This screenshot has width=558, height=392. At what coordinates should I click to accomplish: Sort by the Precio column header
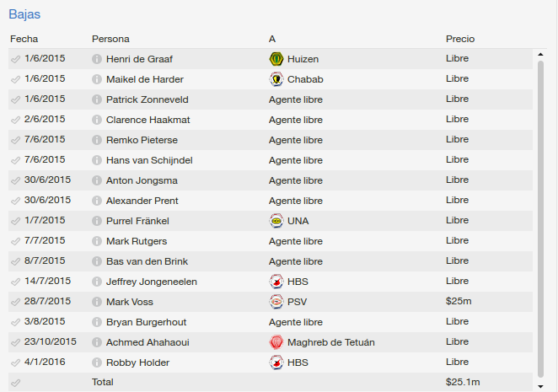[460, 39]
